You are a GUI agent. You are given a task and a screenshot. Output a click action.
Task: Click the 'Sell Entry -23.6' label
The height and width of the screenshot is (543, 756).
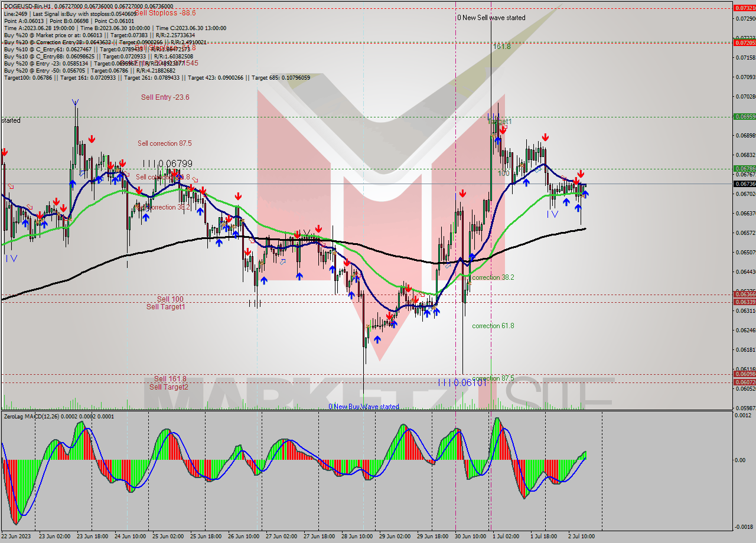click(165, 97)
